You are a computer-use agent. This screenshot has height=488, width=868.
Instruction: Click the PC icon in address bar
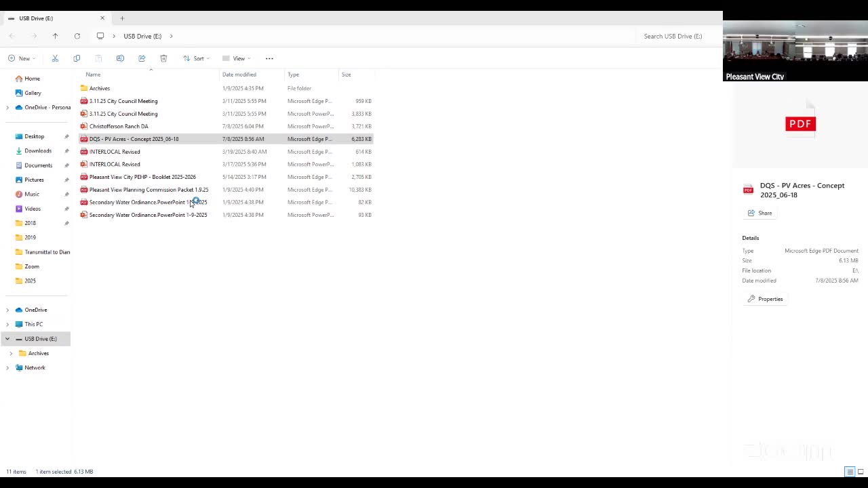point(100,36)
